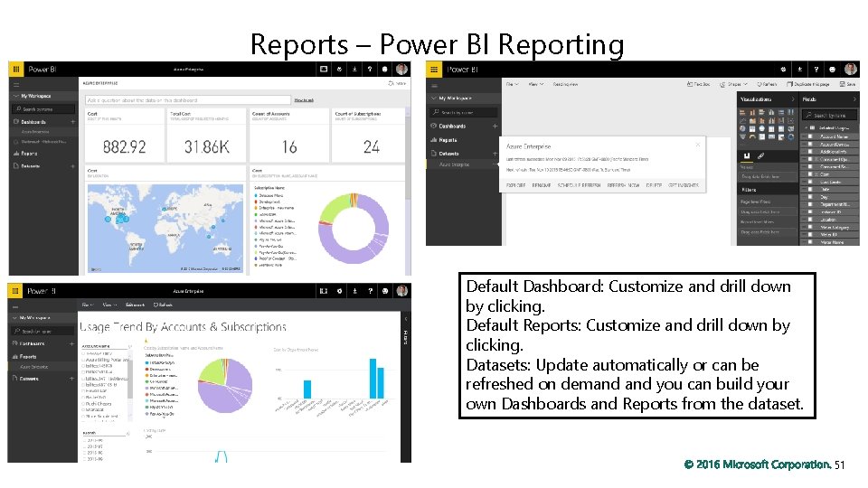Open app launcher in bottom report window
The image size is (868, 488).
point(15,291)
